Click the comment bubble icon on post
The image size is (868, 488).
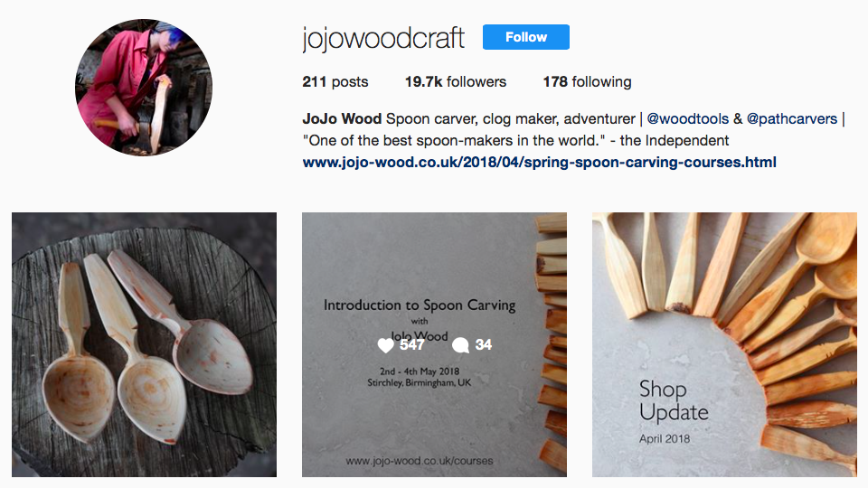point(460,345)
